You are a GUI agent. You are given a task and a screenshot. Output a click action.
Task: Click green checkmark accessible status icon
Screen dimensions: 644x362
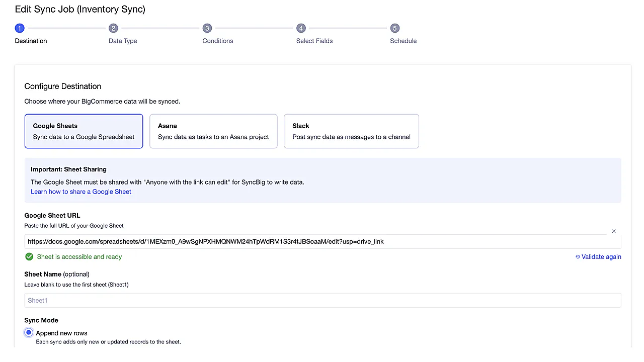[x=29, y=257]
